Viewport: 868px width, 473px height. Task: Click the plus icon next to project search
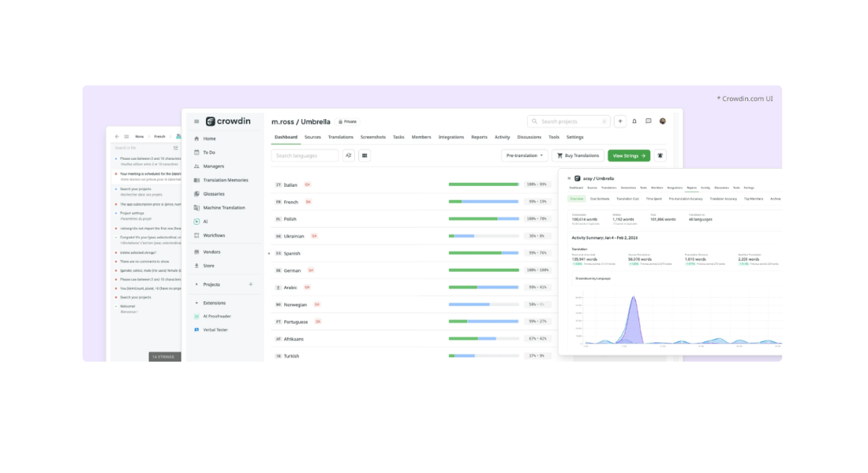point(620,121)
